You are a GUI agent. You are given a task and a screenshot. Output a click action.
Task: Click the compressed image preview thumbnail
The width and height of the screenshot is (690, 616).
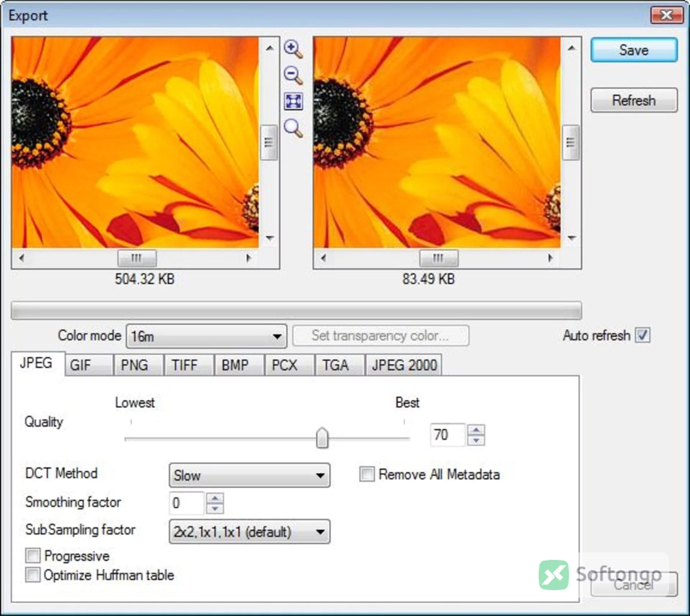pyautogui.click(x=437, y=142)
